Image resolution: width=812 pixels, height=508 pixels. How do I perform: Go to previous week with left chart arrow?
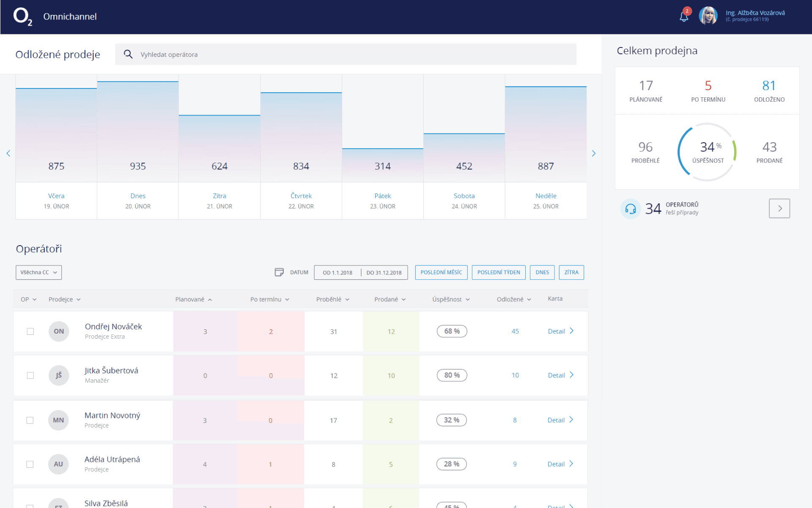(8, 153)
